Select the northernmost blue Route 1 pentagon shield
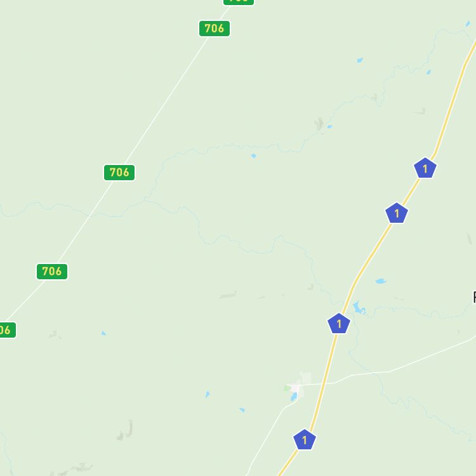 [x=425, y=168]
